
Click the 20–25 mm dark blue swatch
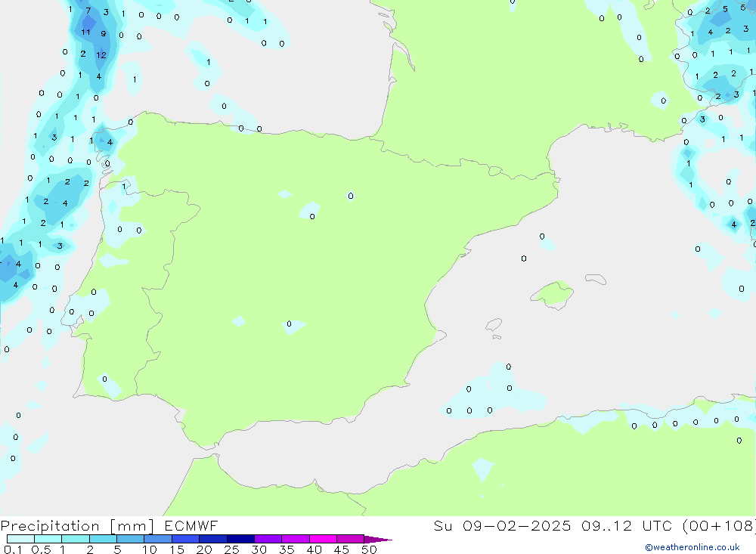(x=213, y=539)
